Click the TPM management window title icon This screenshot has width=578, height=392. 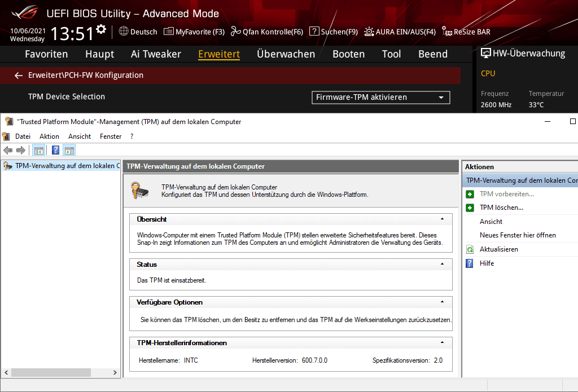coord(9,121)
